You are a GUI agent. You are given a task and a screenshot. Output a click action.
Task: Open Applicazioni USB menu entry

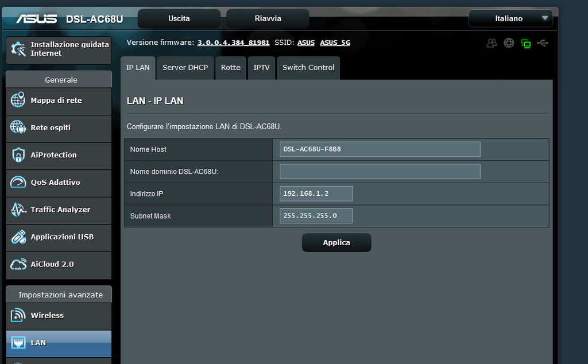pyautogui.click(x=59, y=238)
